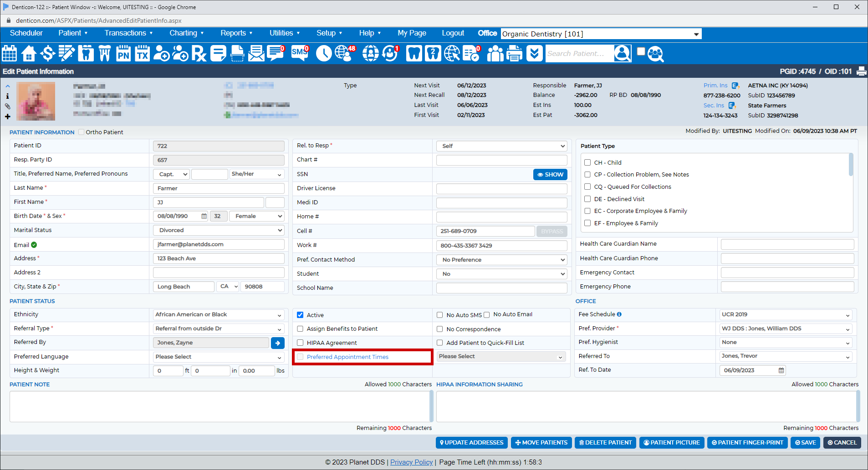Image resolution: width=868 pixels, height=470 pixels.
Task: Click the family group people icon
Action: (x=495, y=53)
